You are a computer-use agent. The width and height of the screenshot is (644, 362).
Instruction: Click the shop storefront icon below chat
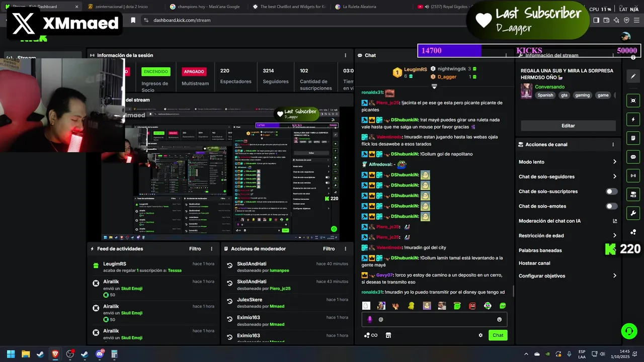388,335
